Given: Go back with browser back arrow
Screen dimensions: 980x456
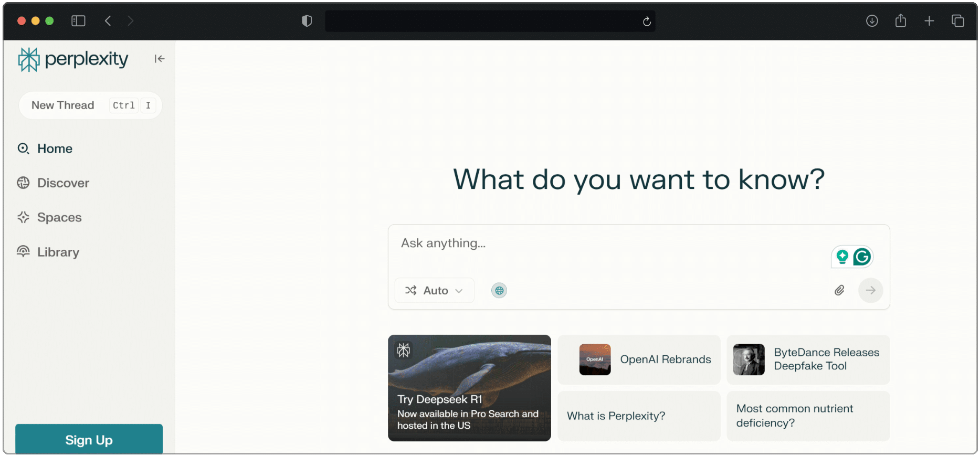Looking at the screenshot, I should click(x=108, y=21).
